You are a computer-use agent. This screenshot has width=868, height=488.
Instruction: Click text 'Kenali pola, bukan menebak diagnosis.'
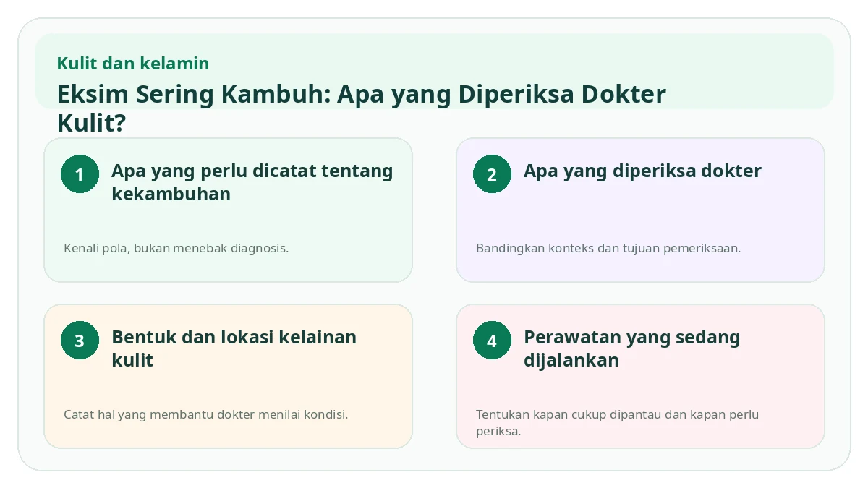tap(176, 248)
